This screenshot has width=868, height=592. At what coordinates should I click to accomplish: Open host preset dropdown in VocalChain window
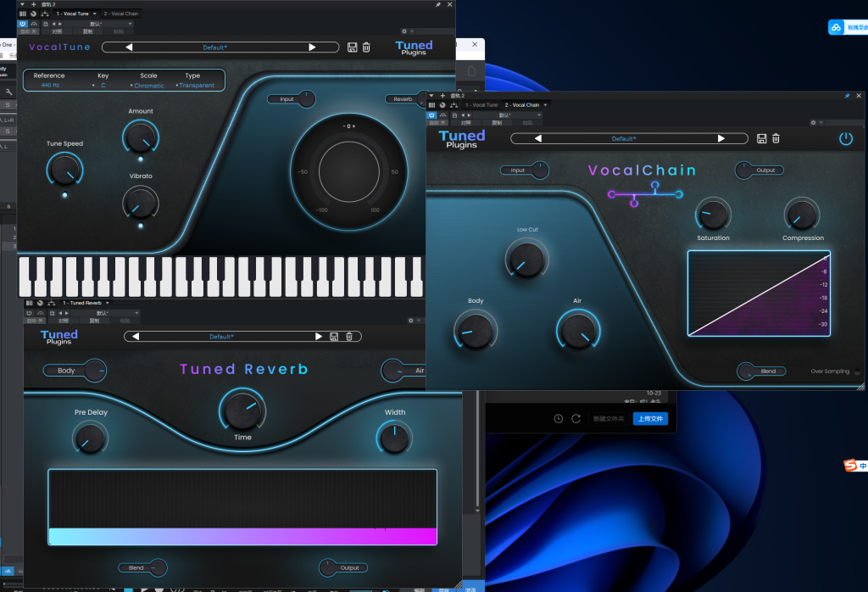(x=509, y=115)
